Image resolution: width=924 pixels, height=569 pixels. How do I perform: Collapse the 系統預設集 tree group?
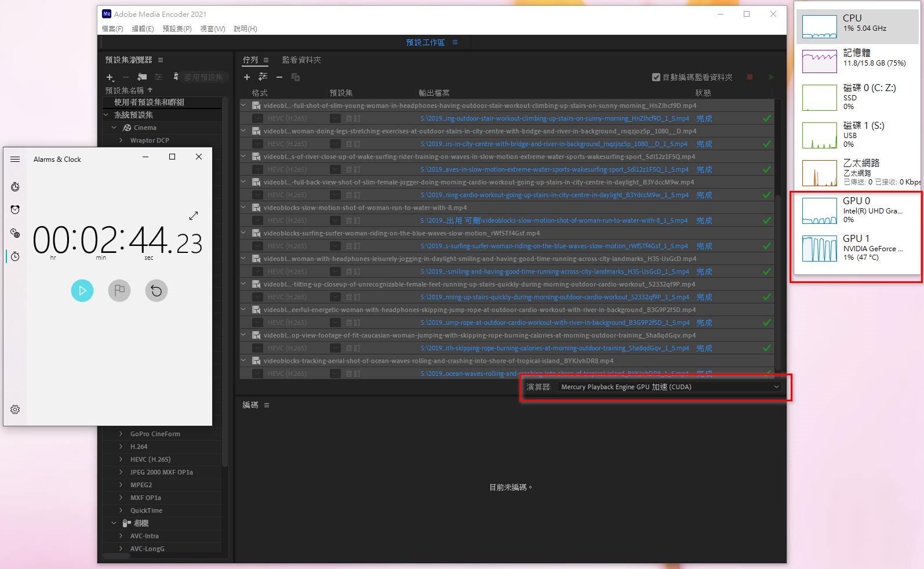(x=107, y=115)
